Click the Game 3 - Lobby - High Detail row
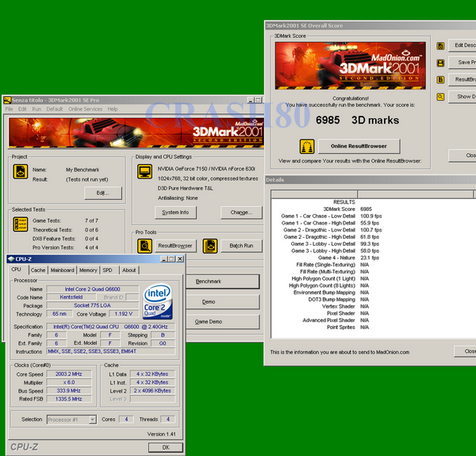Image resolution: width=476 pixels, height=456 pixels. coord(335,251)
